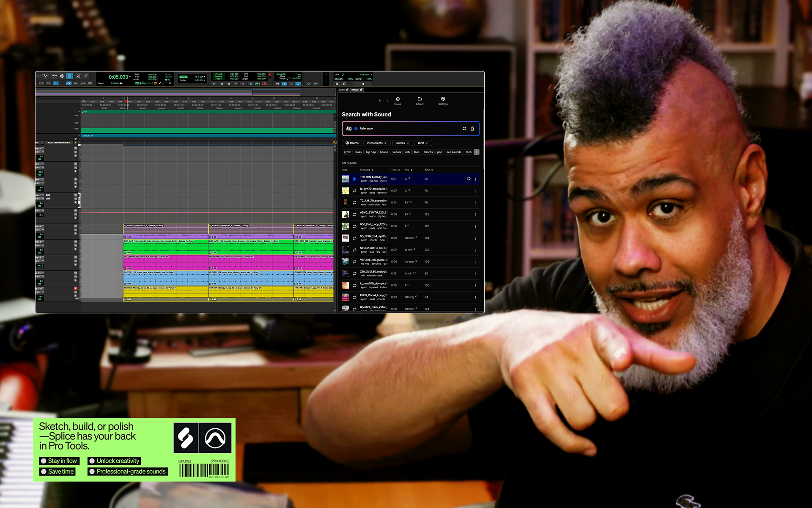Open more options for TRKTRN_Melody_Loop row

tap(476, 179)
